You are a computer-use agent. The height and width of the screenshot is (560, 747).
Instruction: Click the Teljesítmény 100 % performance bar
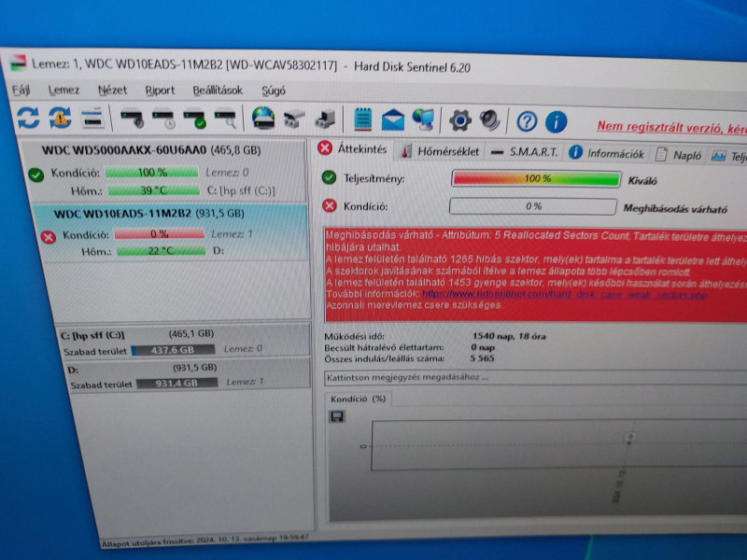[536, 179]
